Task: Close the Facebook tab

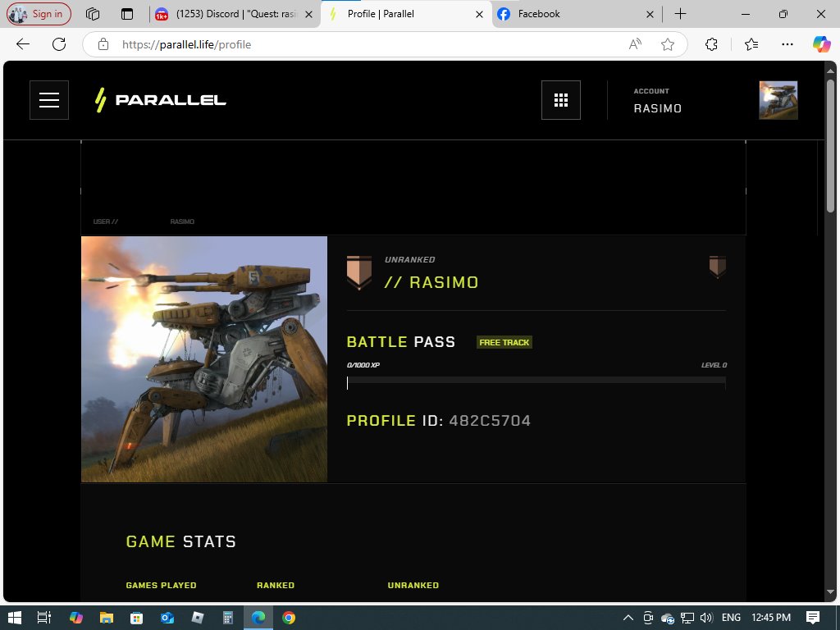Action: [x=650, y=15]
